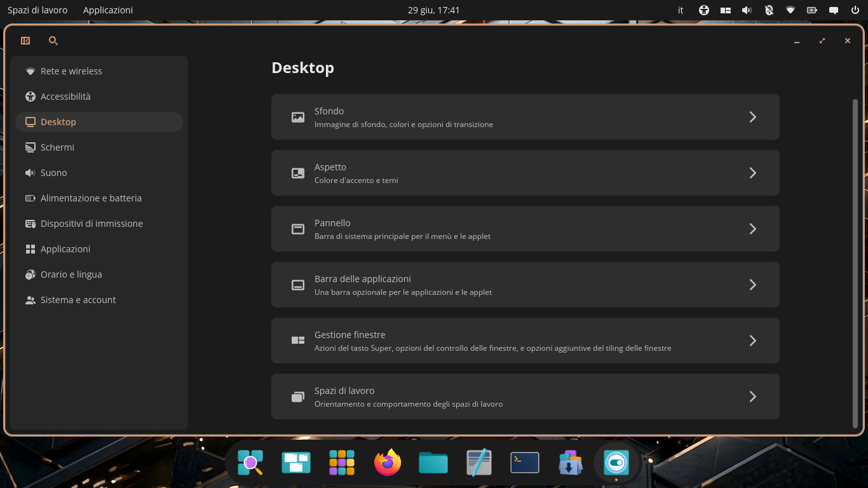Open the volume applet in panel
868x488 pixels.
pyautogui.click(x=747, y=10)
